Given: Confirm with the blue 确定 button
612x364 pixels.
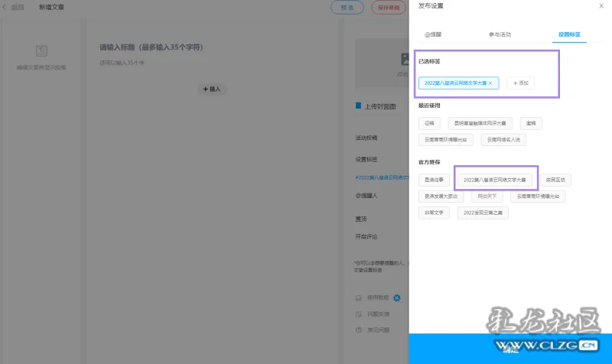Looking at the screenshot, I should pos(510,349).
